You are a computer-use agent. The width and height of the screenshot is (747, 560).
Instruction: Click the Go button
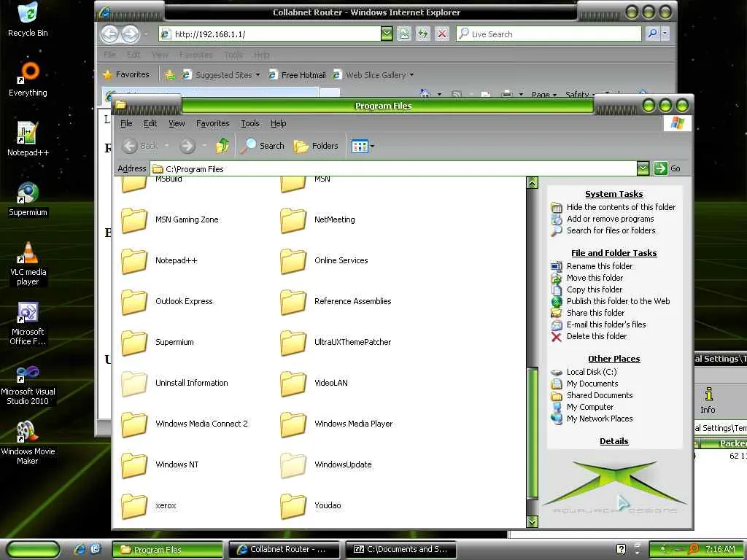pos(668,168)
